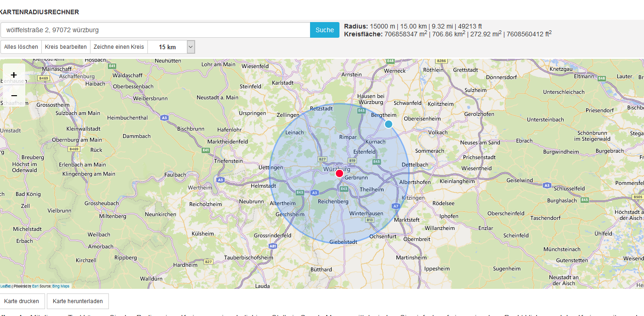Click the Giebelstadt label on the map
Viewport: 644px width, 316px height.
343,242
